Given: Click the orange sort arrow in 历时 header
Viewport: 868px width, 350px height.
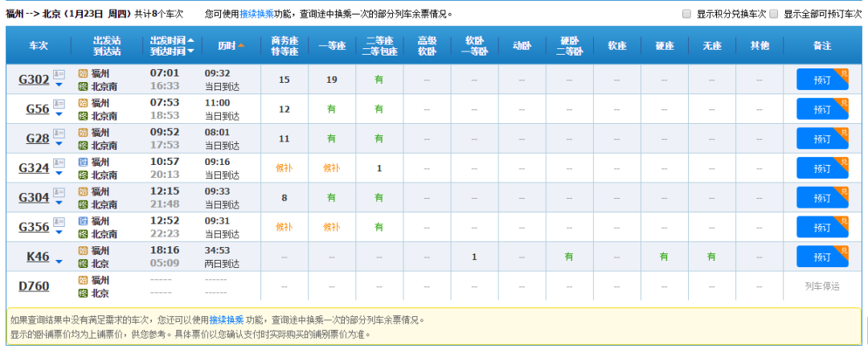Looking at the screenshot, I should click(x=241, y=46).
